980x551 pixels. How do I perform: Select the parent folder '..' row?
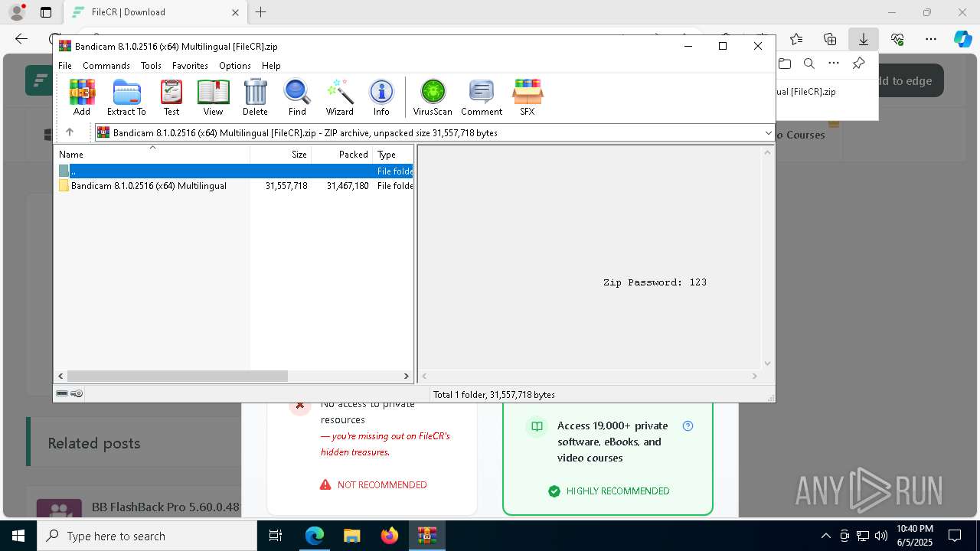coord(234,171)
